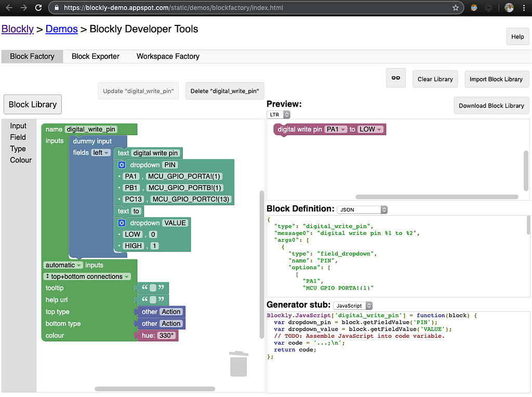
Task: Click the Clear Library button
Action: (435, 79)
